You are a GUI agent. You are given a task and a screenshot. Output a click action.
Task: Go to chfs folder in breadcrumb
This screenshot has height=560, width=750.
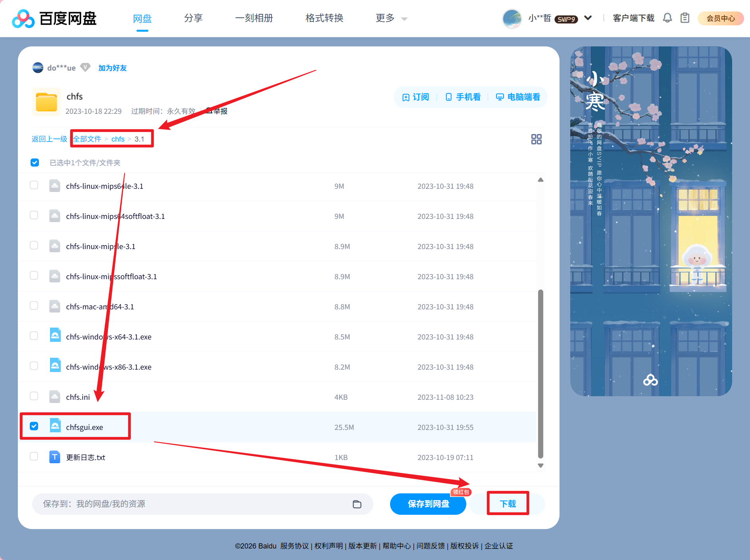[x=118, y=139]
